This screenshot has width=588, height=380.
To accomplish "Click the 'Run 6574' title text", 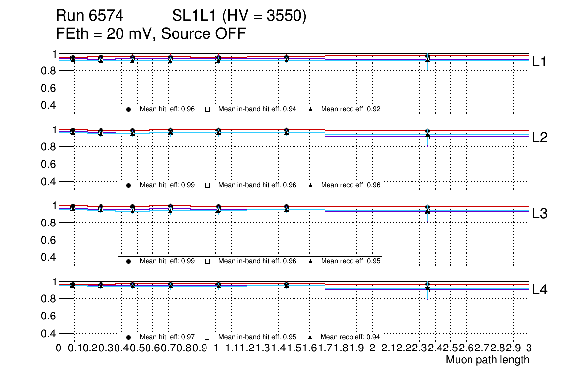I will click(x=89, y=16).
